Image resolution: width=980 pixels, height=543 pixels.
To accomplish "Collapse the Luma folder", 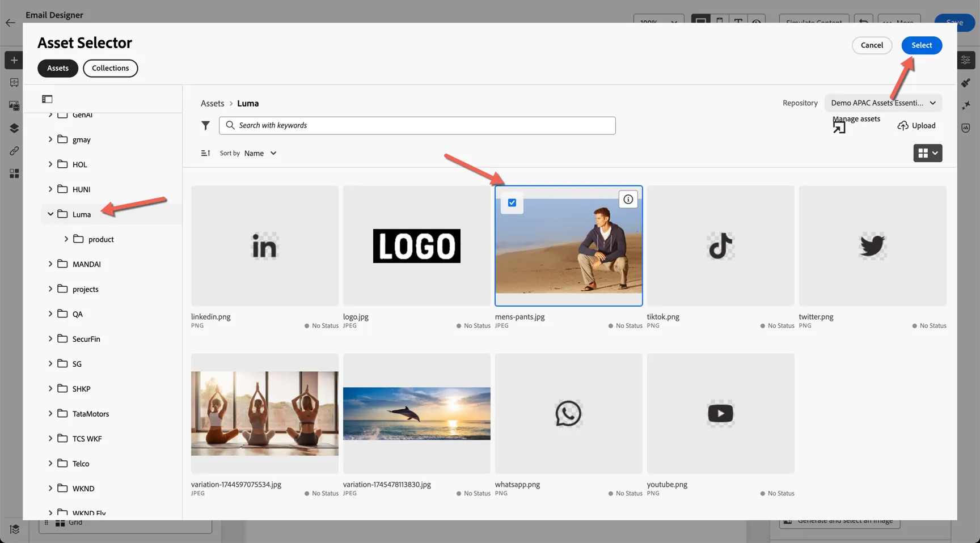I will point(50,214).
